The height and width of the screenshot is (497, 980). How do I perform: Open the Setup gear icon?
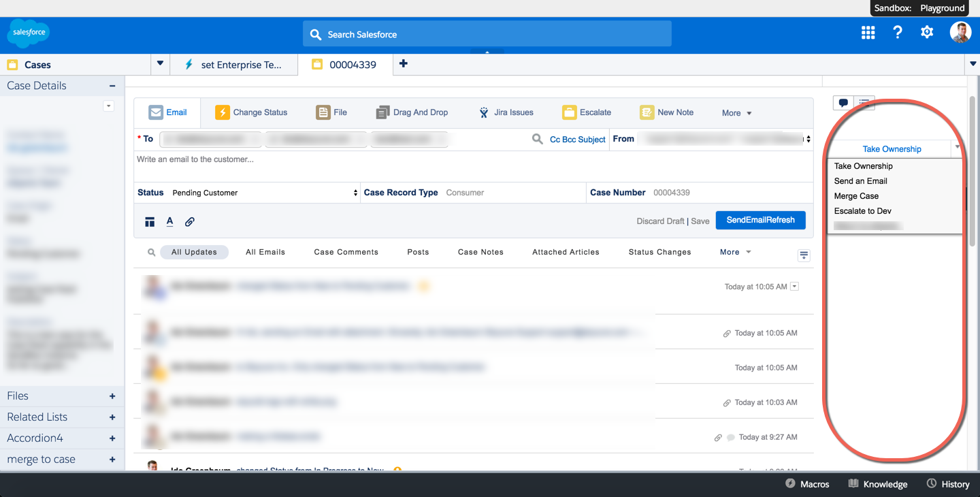point(927,32)
